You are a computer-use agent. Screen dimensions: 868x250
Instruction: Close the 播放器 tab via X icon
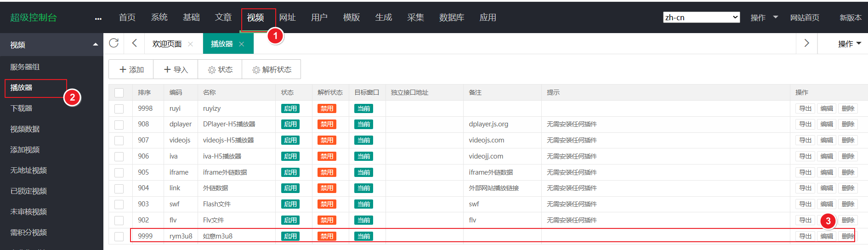click(242, 44)
